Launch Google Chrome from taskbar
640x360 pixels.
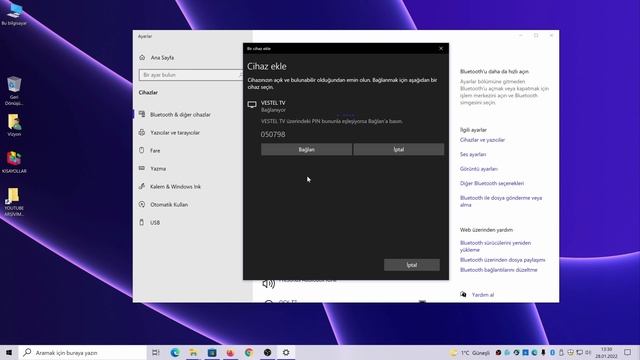[249, 353]
